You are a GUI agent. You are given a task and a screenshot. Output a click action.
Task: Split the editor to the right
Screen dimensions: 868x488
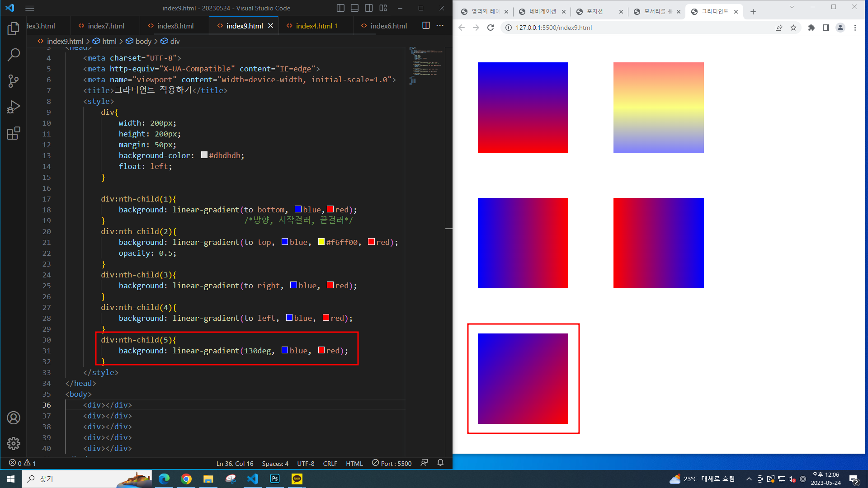[x=426, y=26]
